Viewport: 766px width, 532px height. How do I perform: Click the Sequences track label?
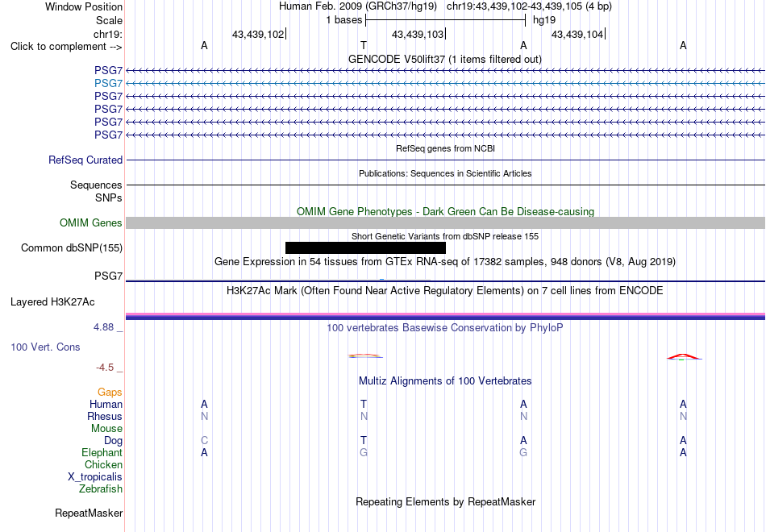coord(96,185)
